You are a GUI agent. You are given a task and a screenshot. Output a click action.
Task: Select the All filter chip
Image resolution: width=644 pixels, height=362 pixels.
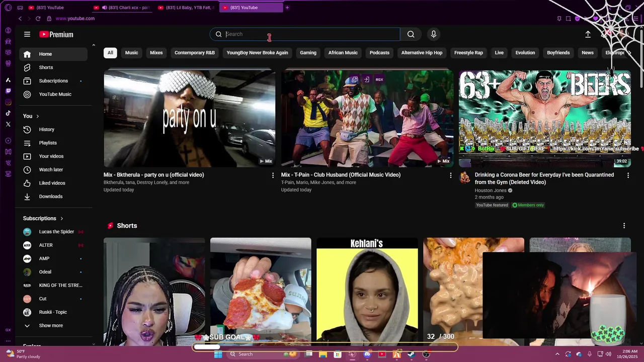click(110, 53)
